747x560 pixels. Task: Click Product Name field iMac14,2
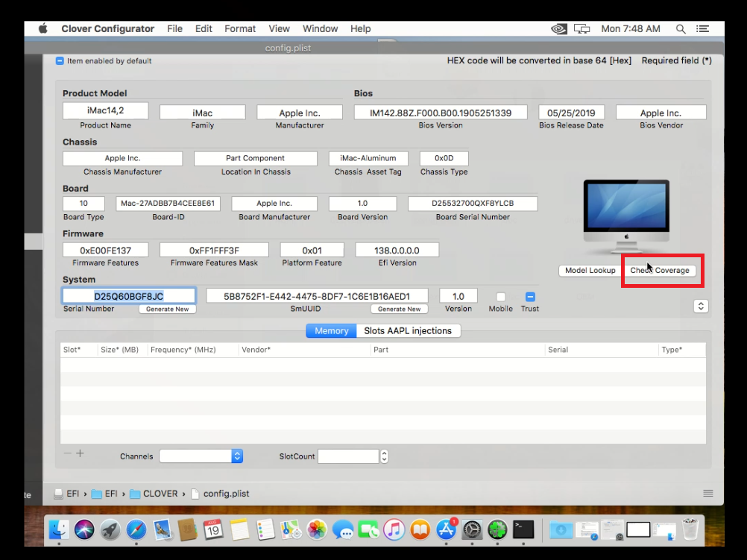tap(105, 110)
